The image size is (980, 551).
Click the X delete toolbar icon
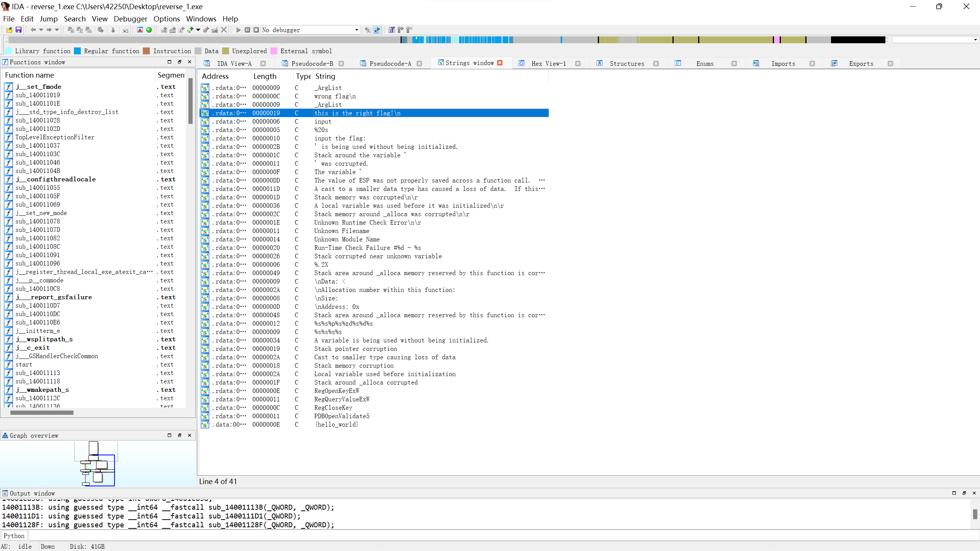224,30
